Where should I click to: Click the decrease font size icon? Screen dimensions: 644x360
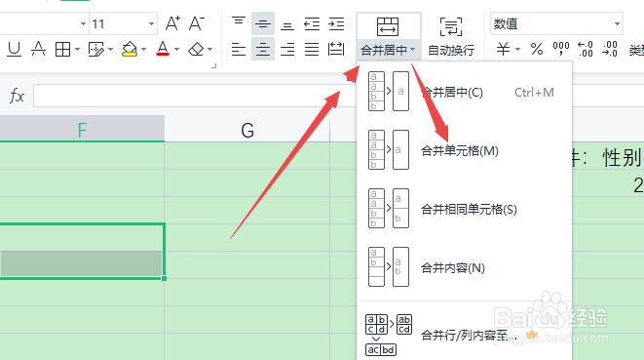197,23
